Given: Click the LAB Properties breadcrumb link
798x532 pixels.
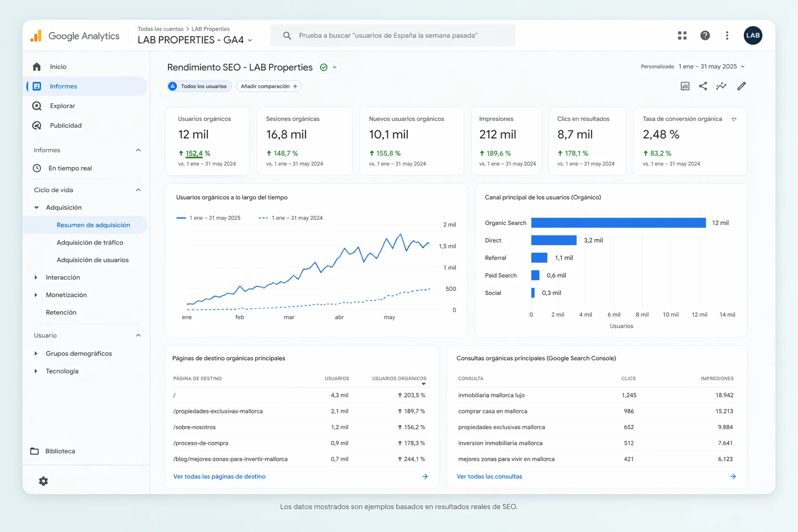Looking at the screenshot, I should pyautogui.click(x=210, y=29).
